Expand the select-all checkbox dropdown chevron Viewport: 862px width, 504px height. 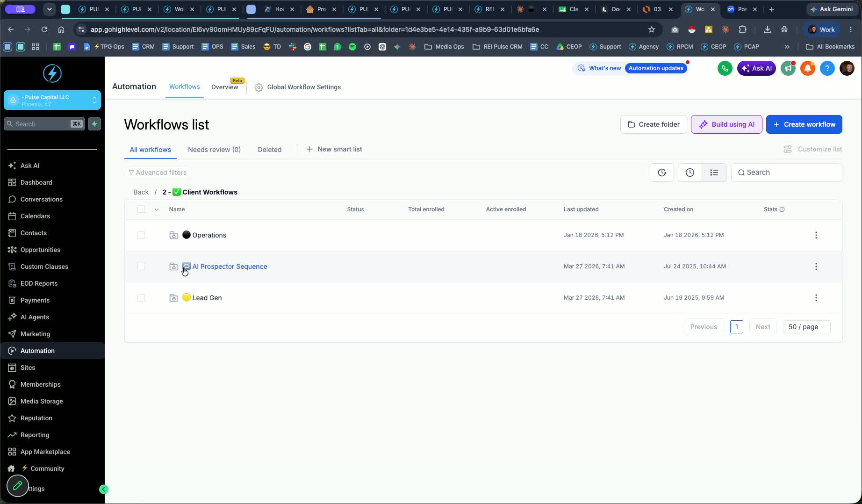157,209
